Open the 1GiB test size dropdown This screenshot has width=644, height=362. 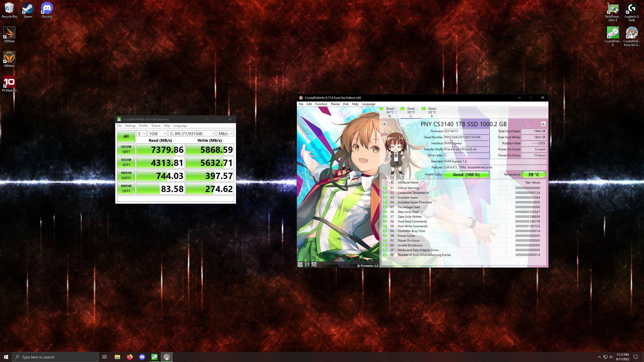(157, 133)
